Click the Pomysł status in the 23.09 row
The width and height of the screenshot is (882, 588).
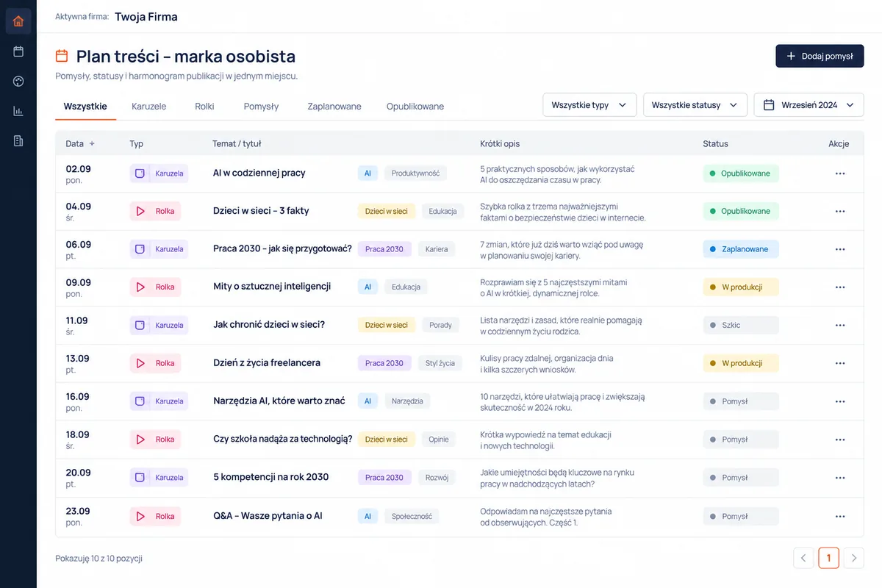click(x=741, y=516)
